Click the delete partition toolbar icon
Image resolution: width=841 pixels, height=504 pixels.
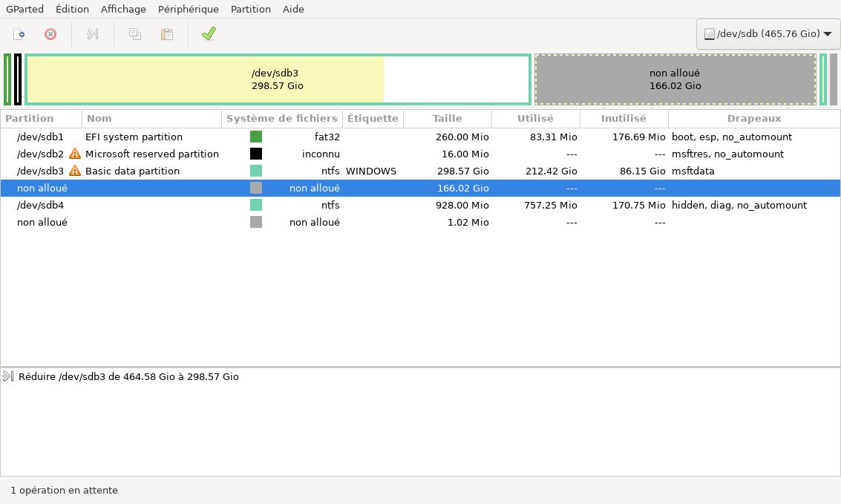pos(50,34)
